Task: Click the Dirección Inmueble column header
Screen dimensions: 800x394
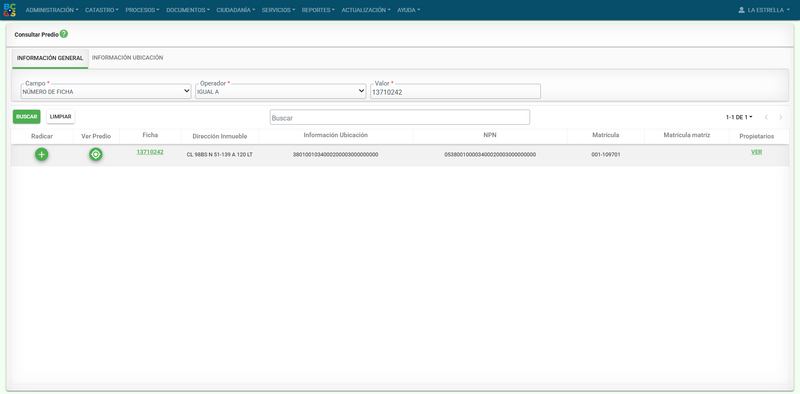Action: tap(220, 136)
